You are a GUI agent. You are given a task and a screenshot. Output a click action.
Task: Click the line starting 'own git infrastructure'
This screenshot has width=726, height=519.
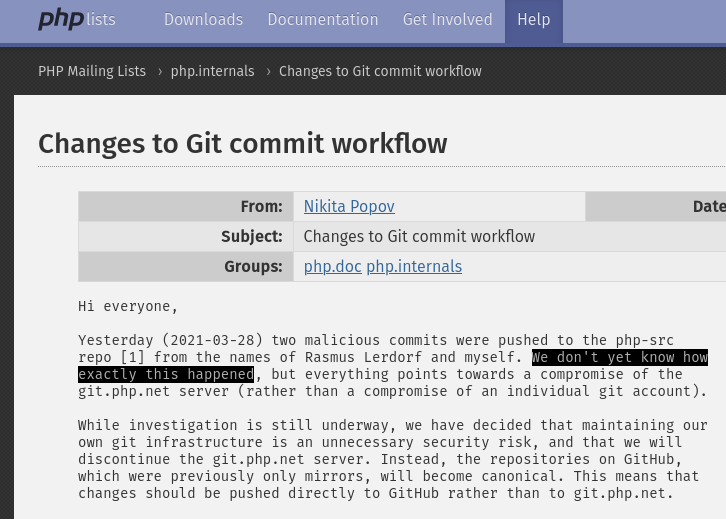tap(380, 442)
